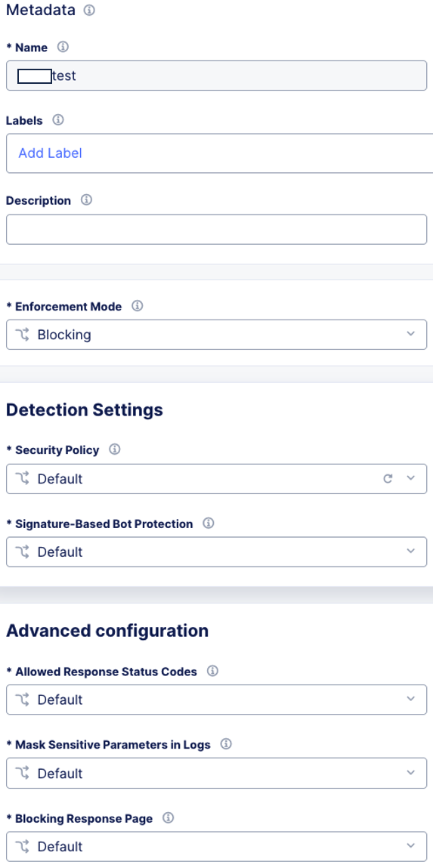
Task: Click the Signature-Based Bot Protection info icon
Action: (x=209, y=523)
